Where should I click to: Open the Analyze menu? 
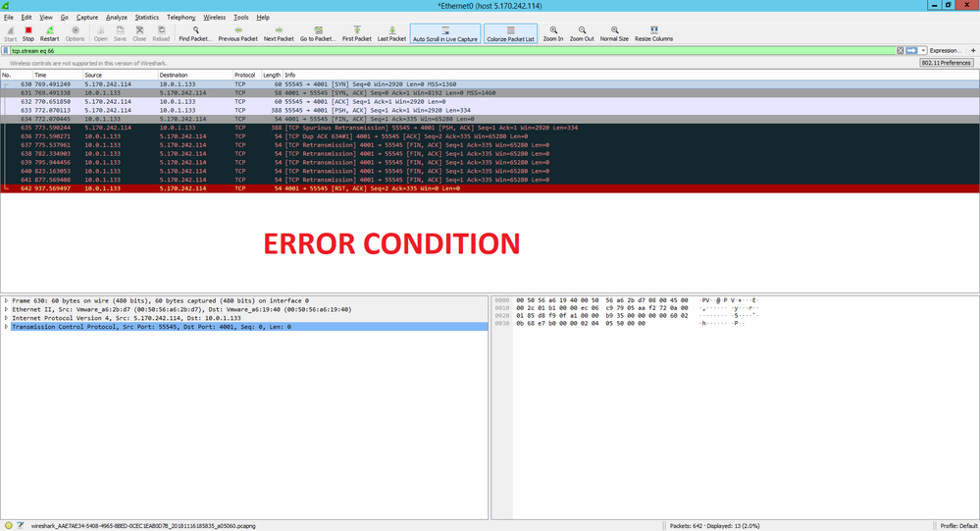(x=117, y=18)
